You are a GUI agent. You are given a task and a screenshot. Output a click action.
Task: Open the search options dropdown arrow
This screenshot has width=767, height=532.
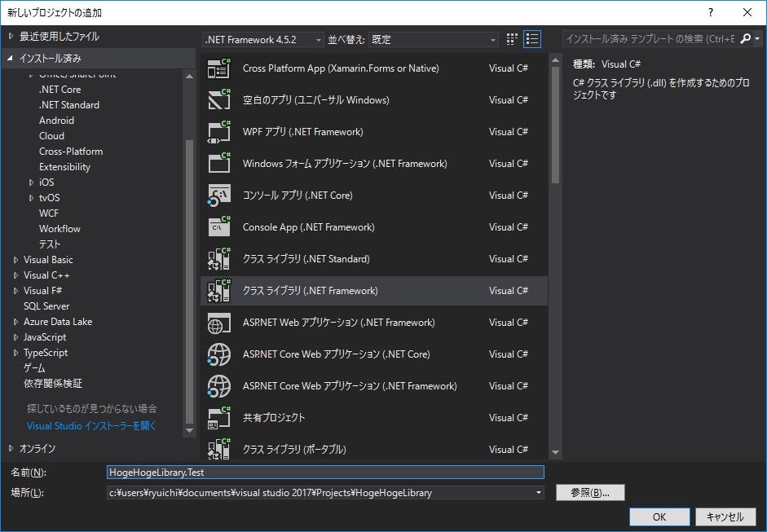[x=757, y=38]
